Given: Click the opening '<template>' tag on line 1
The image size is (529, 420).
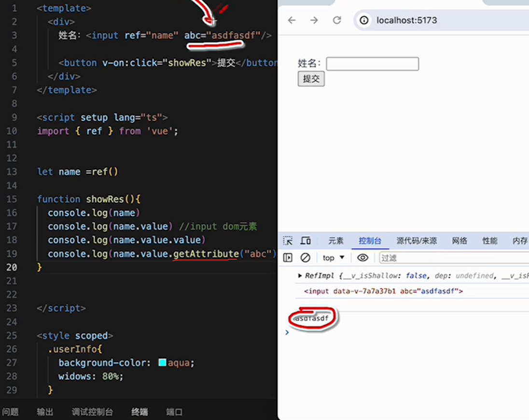Looking at the screenshot, I should pos(64,8).
